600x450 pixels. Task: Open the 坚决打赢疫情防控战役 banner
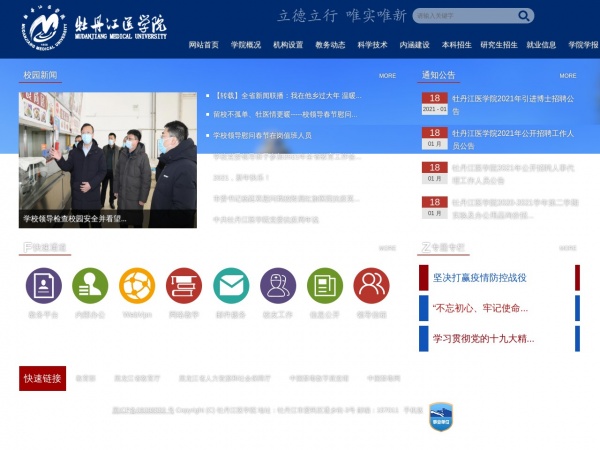click(x=480, y=278)
